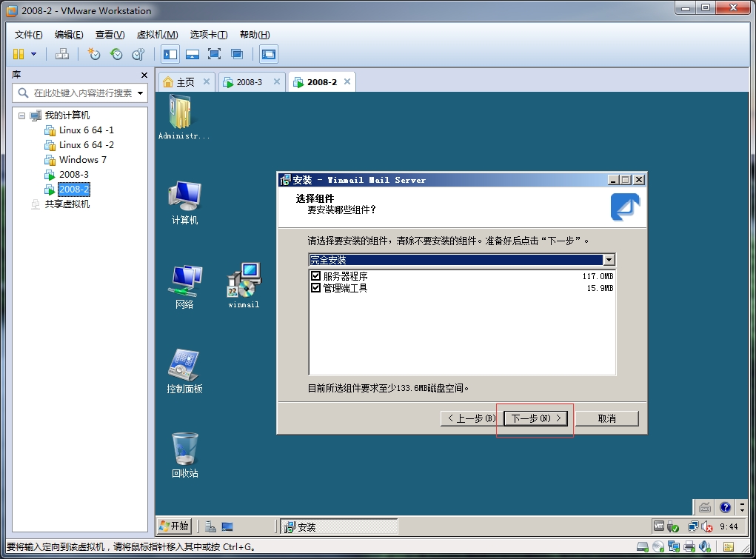This screenshot has width=756, height=559.
Task: Enter full screen mode from the toolbar
Action: click(x=215, y=54)
